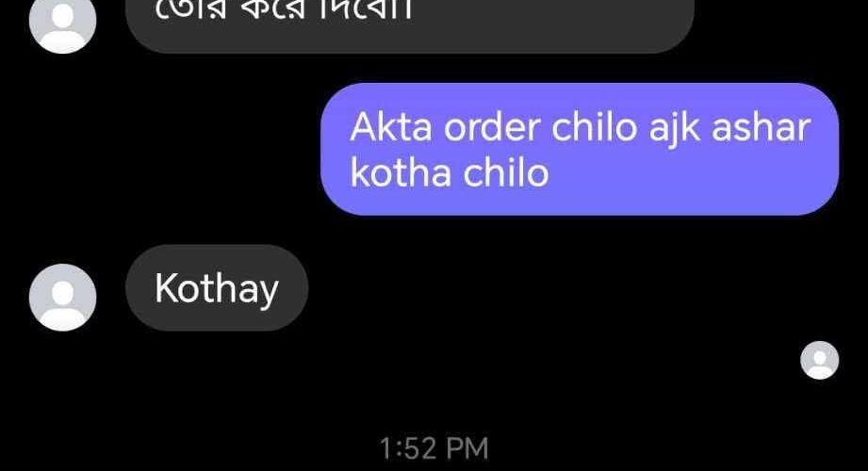Image resolution: width=868 pixels, height=471 pixels.
Task: Open the read-receipt indicator beside the timestamp row
Action: pos(819,360)
